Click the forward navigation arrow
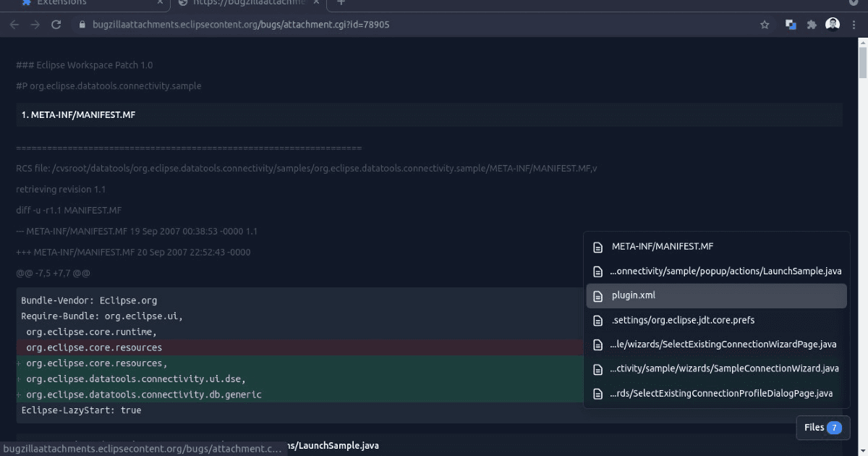Screen dimensions: 868x456 (x=35, y=24)
